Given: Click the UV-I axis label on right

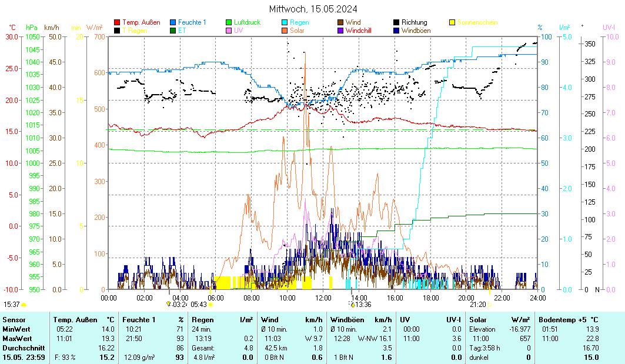Looking at the screenshot, I should pos(609,28).
